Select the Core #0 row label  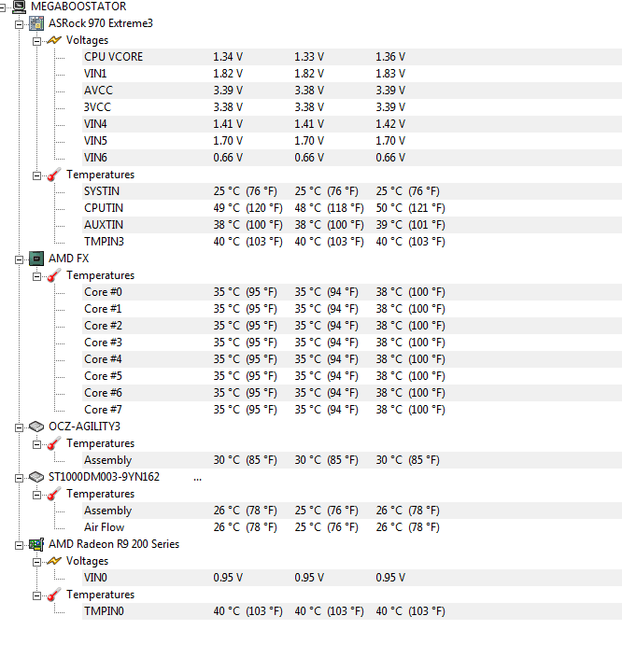click(x=103, y=292)
